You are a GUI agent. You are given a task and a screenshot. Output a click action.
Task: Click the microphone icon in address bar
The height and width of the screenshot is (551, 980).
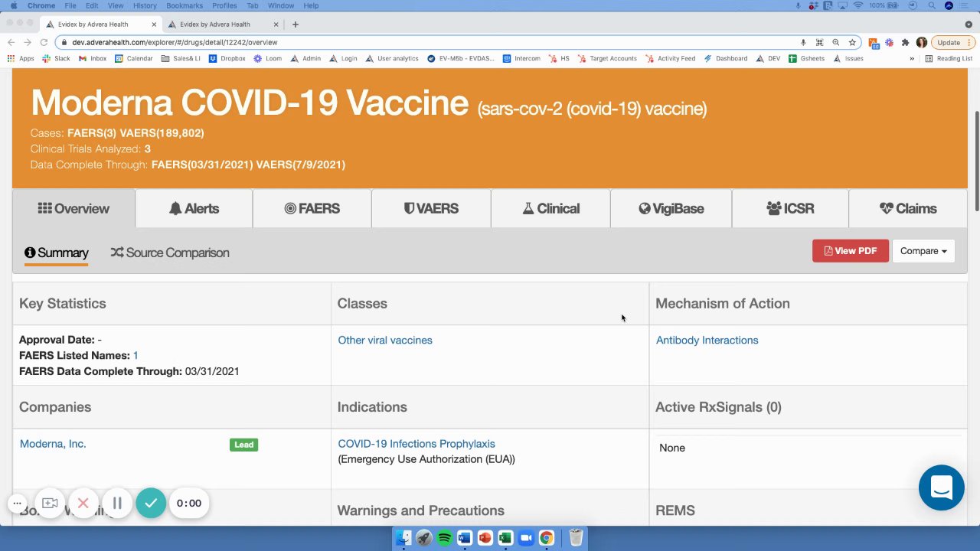click(803, 42)
